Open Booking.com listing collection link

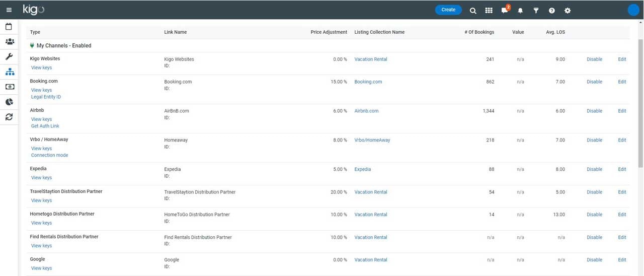[x=368, y=82]
